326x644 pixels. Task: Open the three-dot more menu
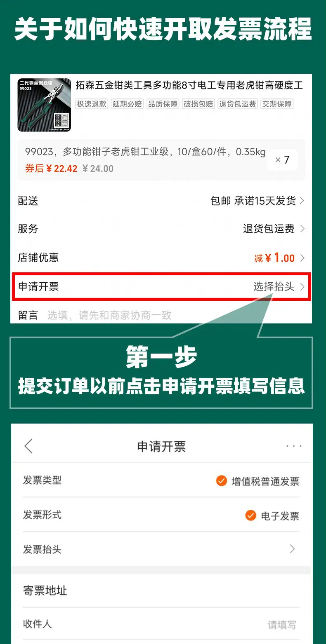[294, 446]
